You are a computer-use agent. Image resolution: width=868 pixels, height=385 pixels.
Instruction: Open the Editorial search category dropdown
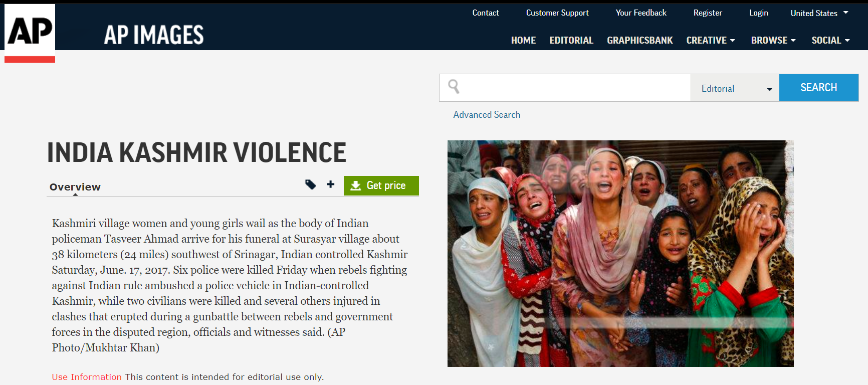click(x=735, y=88)
